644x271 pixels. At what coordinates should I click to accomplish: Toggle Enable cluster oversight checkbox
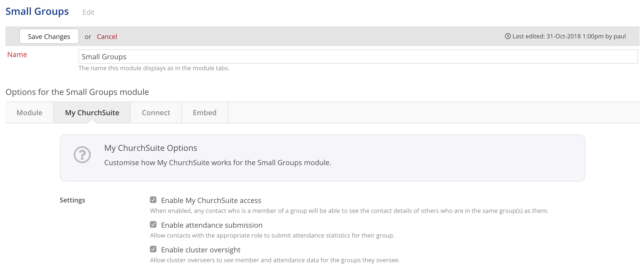coord(153,249)
